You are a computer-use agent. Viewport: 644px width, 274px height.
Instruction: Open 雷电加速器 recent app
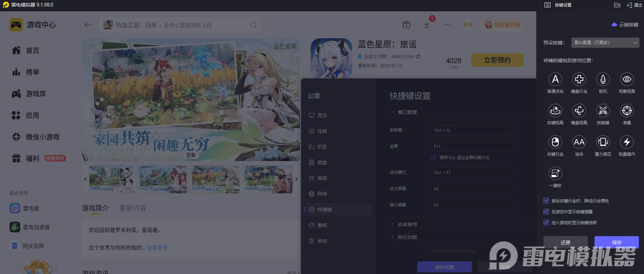30,227
